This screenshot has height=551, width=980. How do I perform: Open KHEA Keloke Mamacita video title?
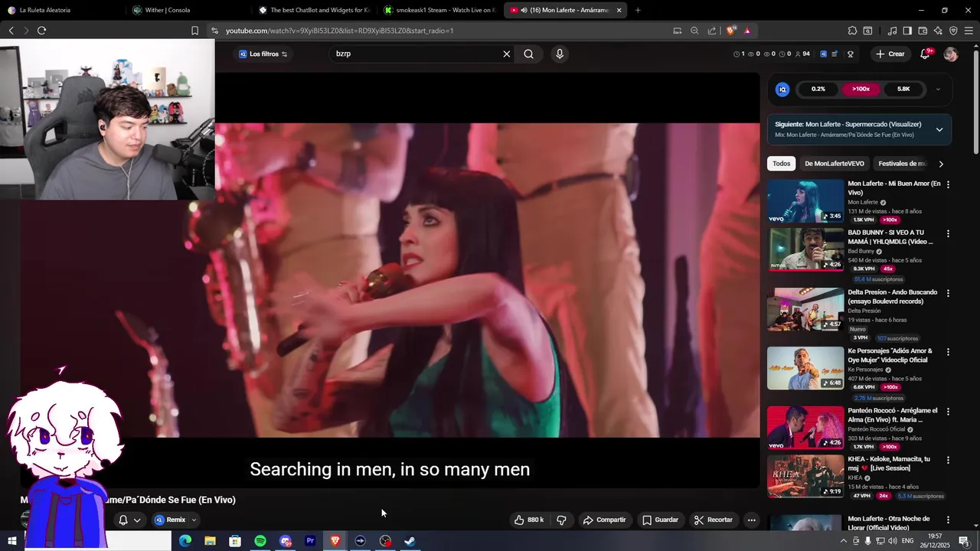[889, 464]
